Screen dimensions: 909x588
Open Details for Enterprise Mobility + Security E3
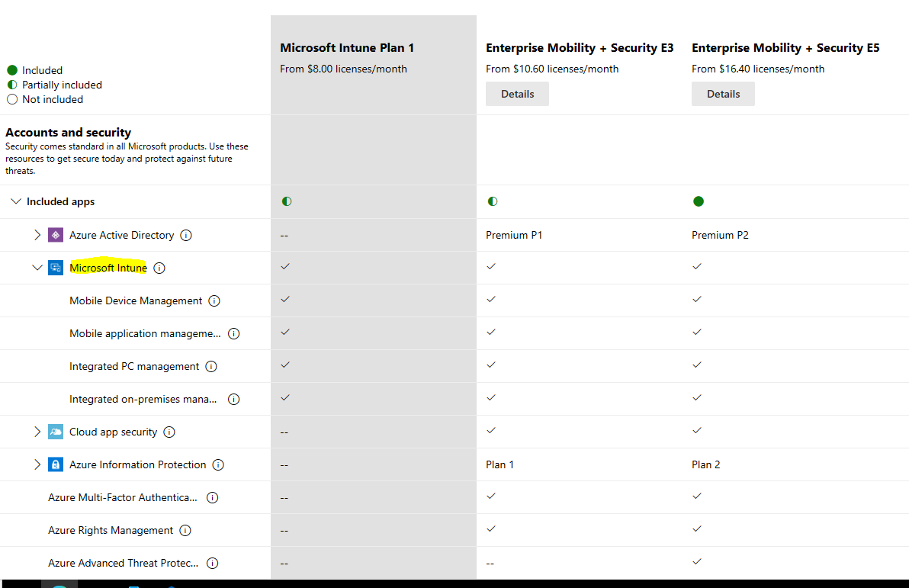pos(517,94)
